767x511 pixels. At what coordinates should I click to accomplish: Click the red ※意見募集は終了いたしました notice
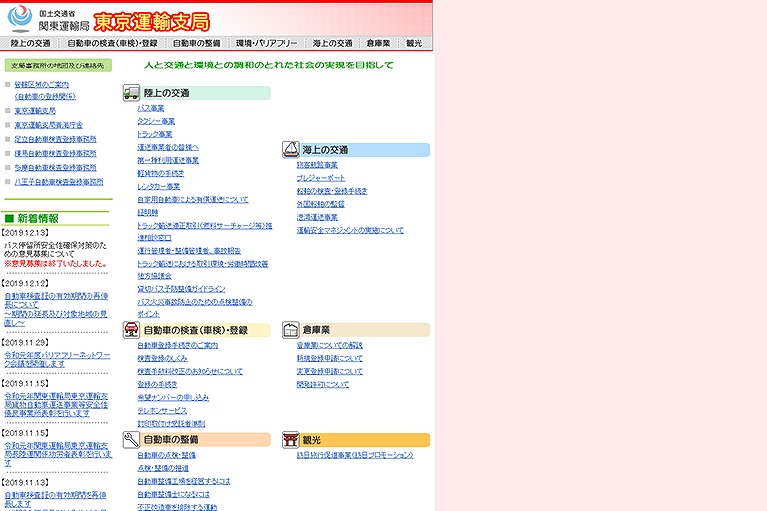56,264
